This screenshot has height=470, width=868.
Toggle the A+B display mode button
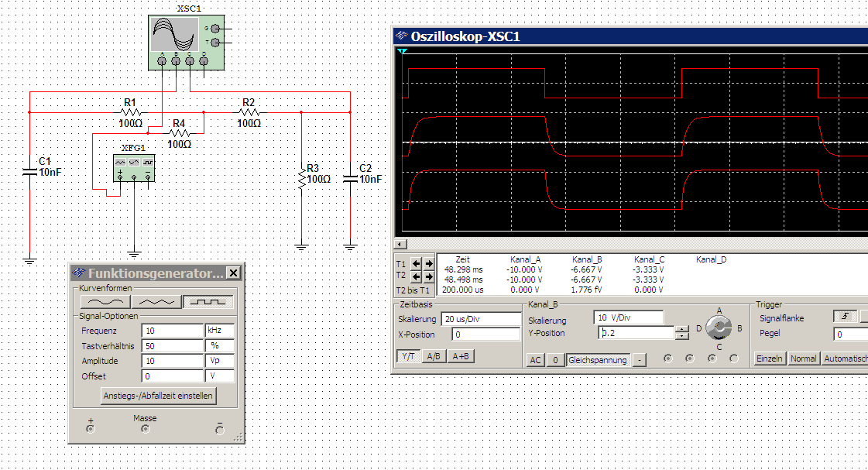point(461,356)
